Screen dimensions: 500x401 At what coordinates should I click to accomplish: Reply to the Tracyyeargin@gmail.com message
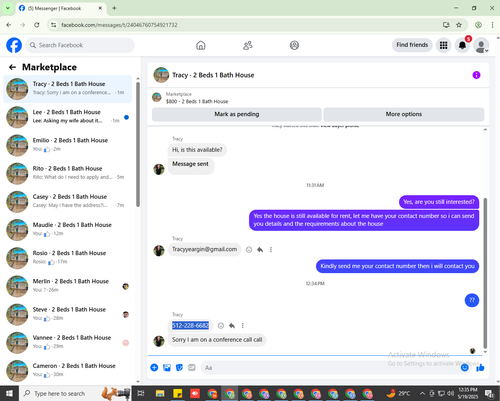[260, 250]
